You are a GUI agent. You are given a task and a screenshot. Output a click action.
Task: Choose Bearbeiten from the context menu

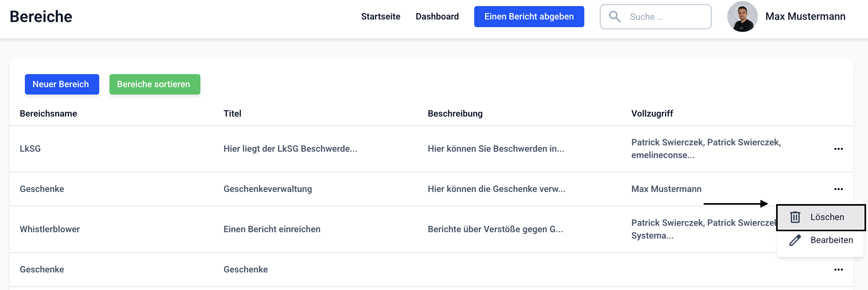click(831, 240)
